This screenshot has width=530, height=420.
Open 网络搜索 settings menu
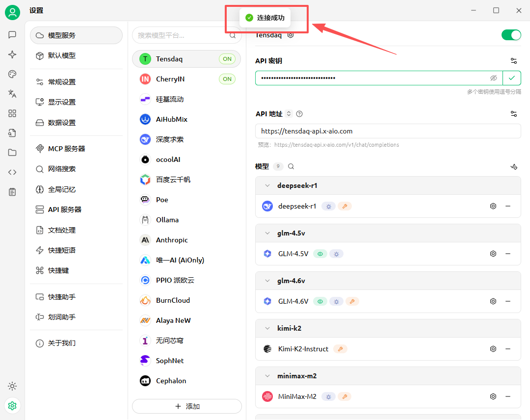[76, 169]
